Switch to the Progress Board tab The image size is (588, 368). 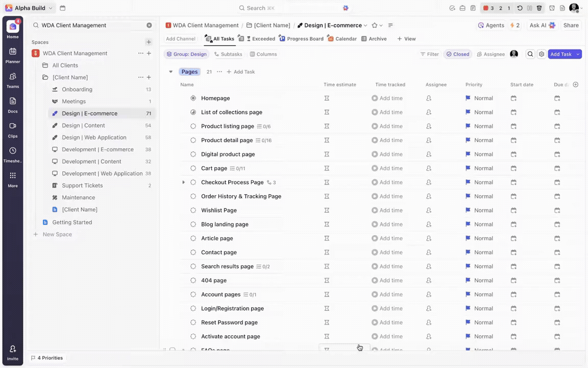[301, 39]
